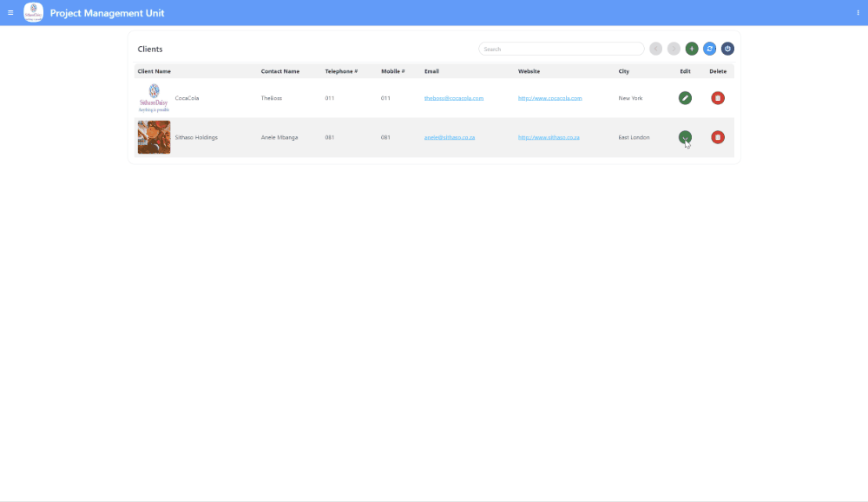Delete the CocaCola client

point(718,98)
